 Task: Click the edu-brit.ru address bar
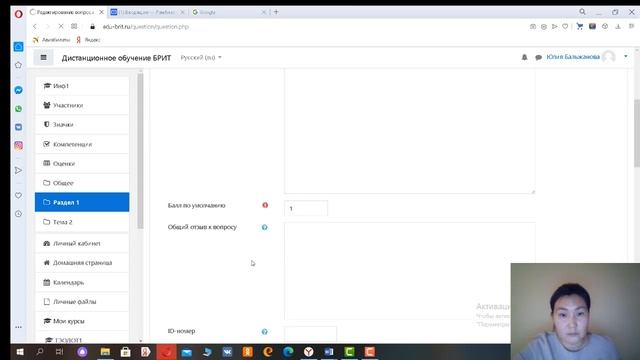pyautogui.click(x=145, y=27)
